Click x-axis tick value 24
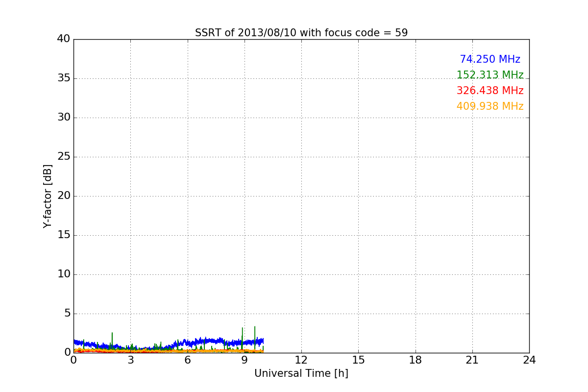Image resolution: width=588 pixels, height=392 pixels. click(x=529, y=360)
